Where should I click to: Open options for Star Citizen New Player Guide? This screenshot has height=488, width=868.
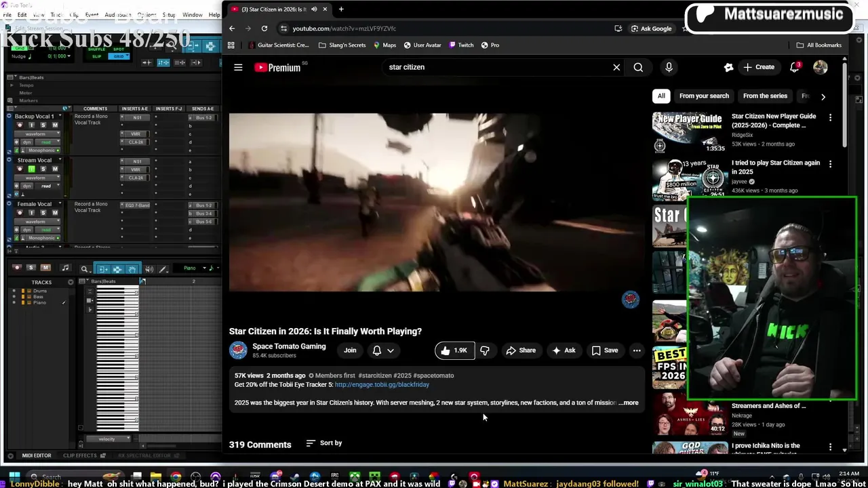tap(830, 118)
